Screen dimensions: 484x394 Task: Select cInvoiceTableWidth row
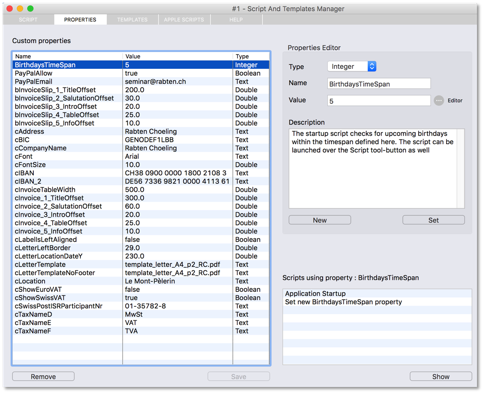[x=141, y=190]
